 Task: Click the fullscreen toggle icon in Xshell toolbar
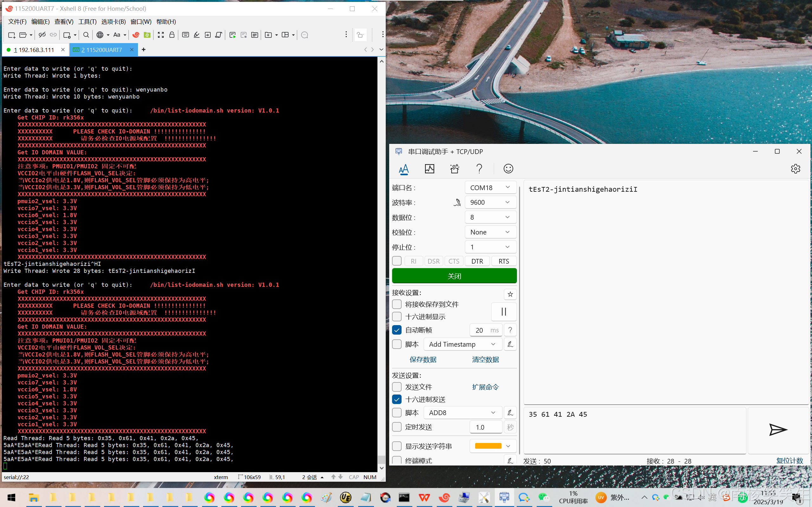coord(161,35)
